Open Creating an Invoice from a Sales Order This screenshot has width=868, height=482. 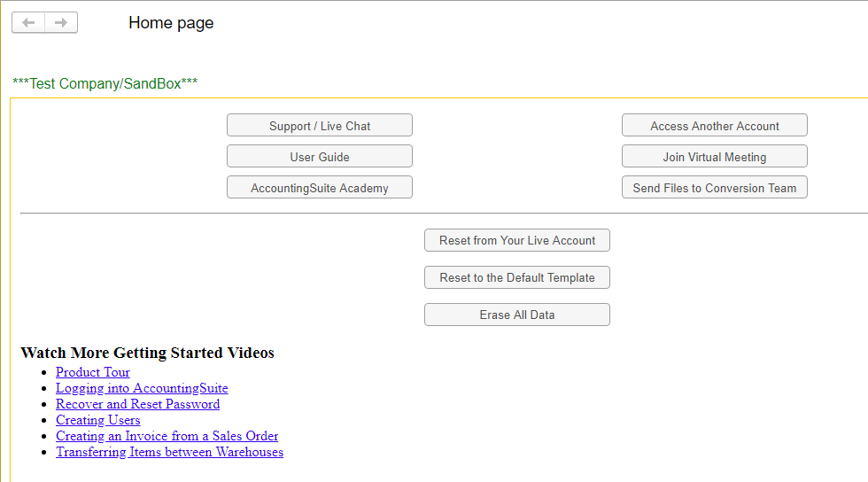tap(167, 436)
